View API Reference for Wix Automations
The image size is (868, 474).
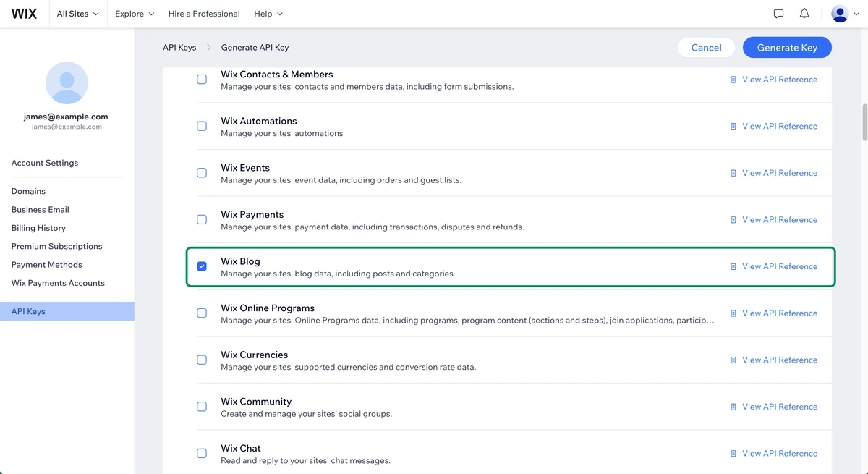click(780, 127)
